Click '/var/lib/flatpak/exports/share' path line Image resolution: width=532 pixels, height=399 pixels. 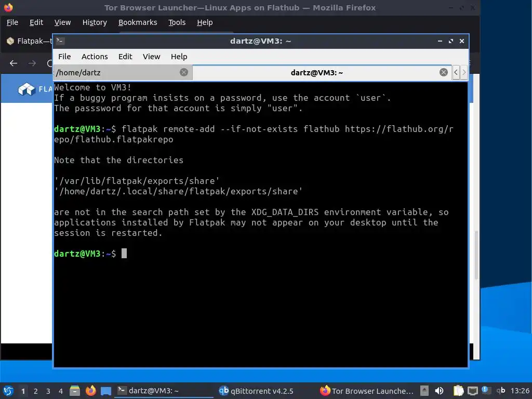pyautogui.click(x=137, y=181)
